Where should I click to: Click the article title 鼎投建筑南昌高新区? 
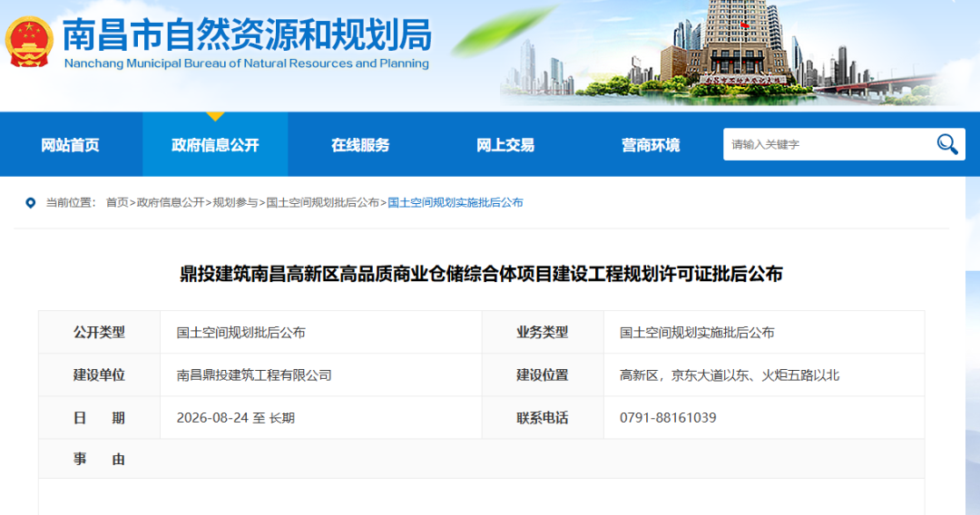tap(481, 274)
